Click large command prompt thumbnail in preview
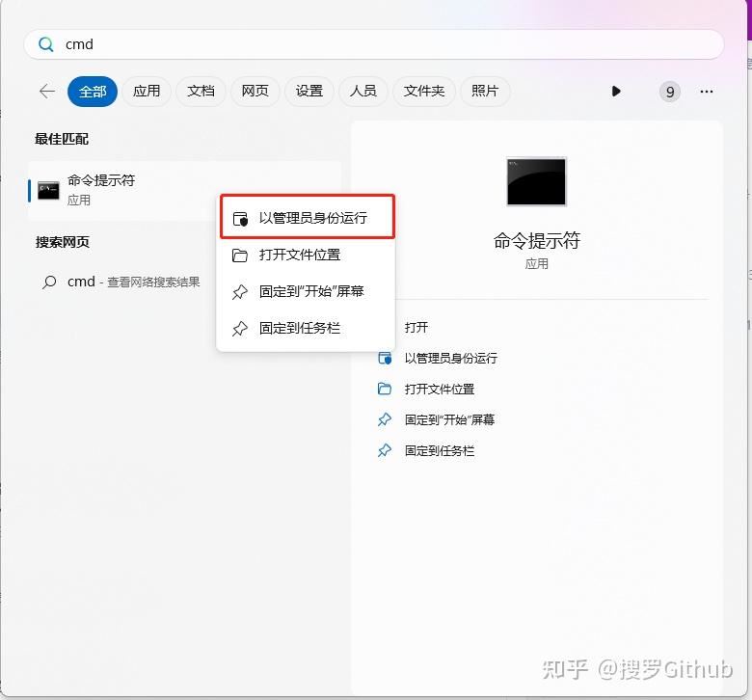Screen dimensions: 752x700 [537, 181]
